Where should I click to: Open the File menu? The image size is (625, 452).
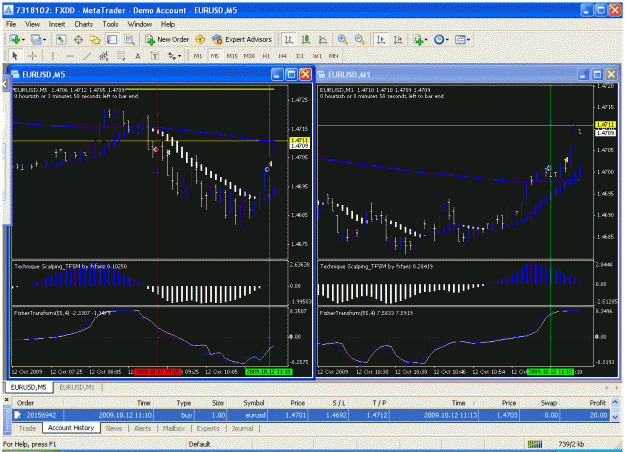(11, 24)
